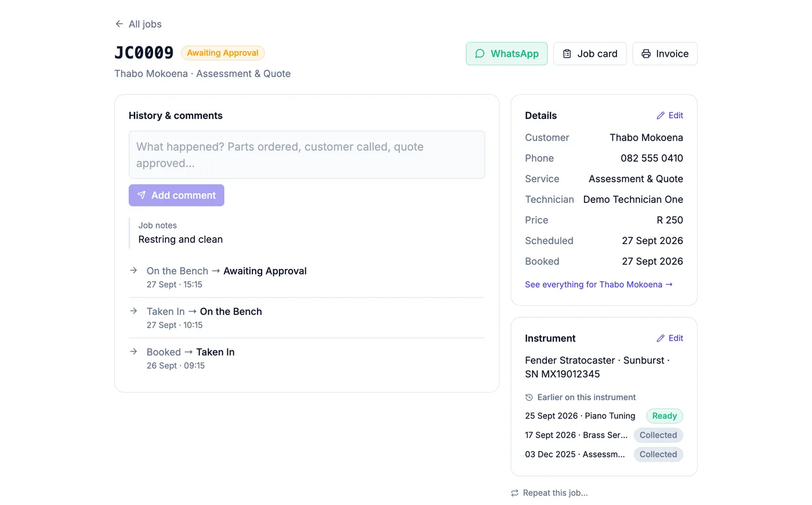
Task: Click the arrow icon beside Booked entry
Action: point(133,351)
